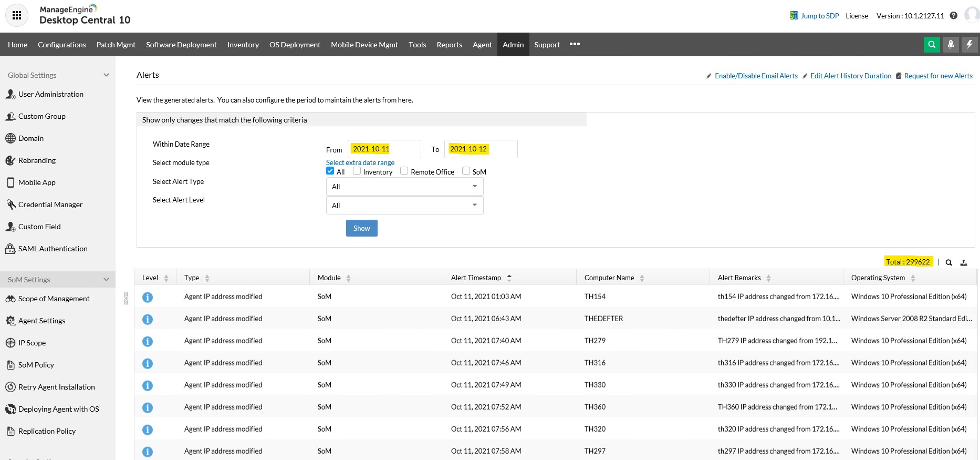Image resolution: width=980 pixels, height=460 pixels.
Task: Sort the table by Alert Timestamp
Action: [476, 278]
